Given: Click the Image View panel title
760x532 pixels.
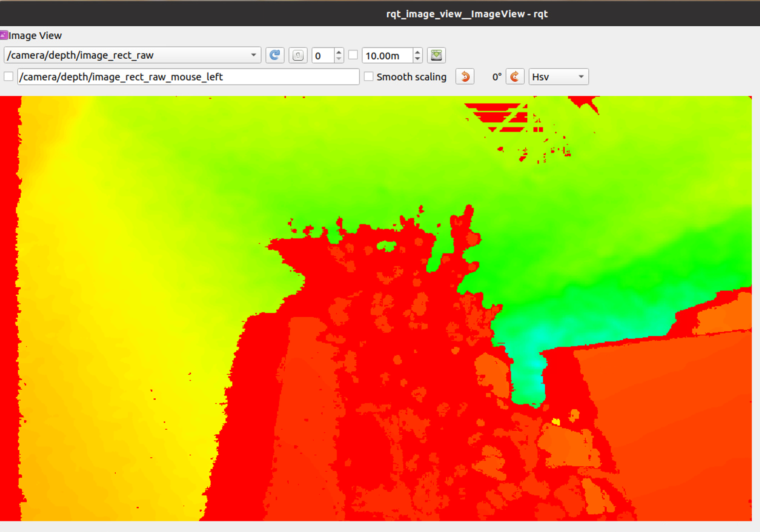Looking at the screenshot, I should pyautogui.click(x=35, y=36).
